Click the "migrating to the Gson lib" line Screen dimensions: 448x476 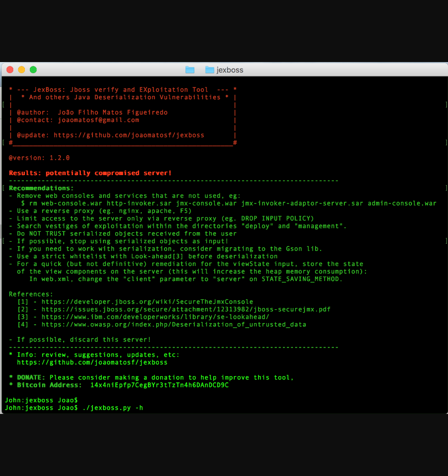point(166,249)
